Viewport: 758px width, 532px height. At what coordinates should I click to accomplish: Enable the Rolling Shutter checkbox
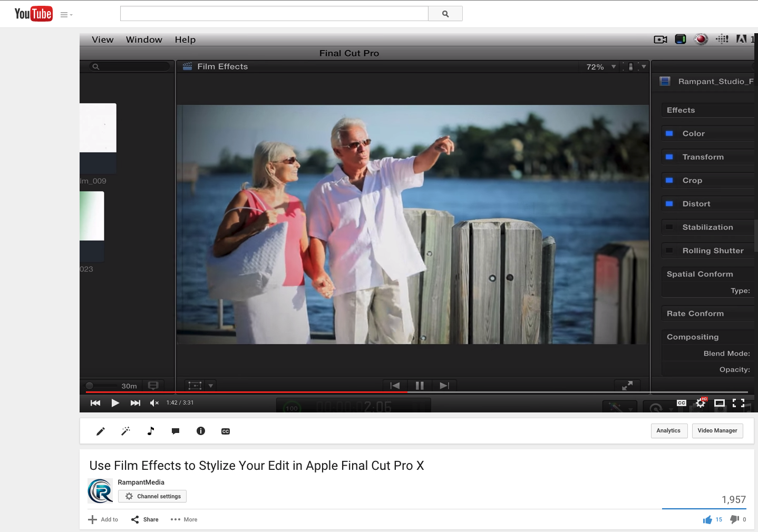tap(669, 251)
